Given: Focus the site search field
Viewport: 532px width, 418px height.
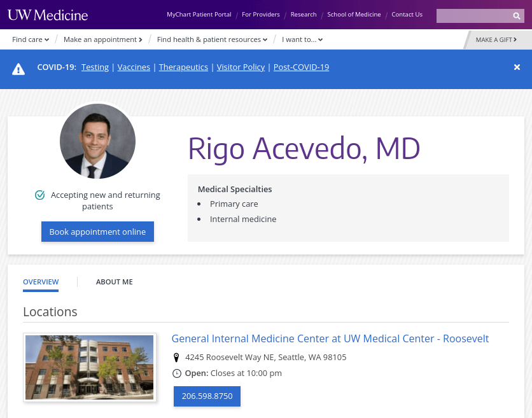Looking at the screenshot, I should [474, 16].
